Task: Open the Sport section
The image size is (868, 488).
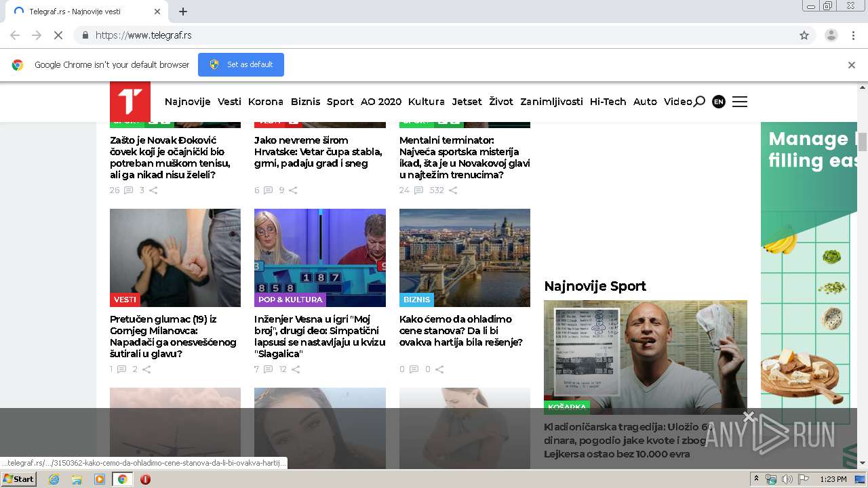Action: (x=340, y=102)
